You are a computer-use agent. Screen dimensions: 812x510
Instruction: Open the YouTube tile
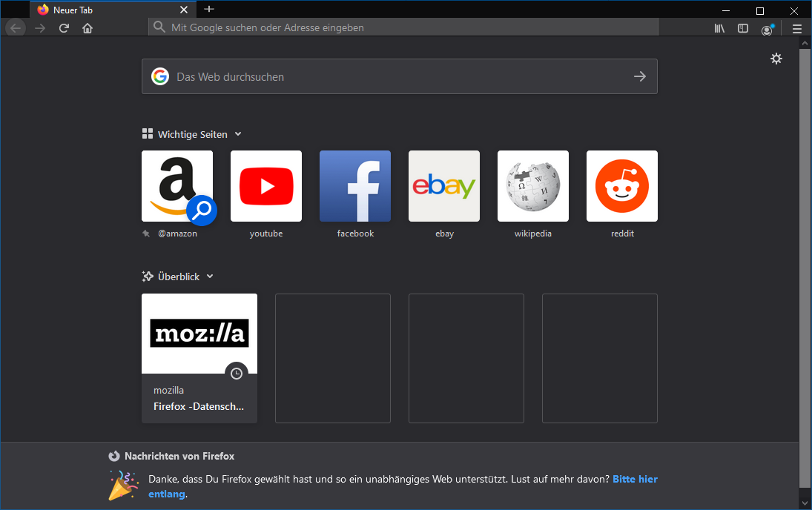(x=266, y=186)
